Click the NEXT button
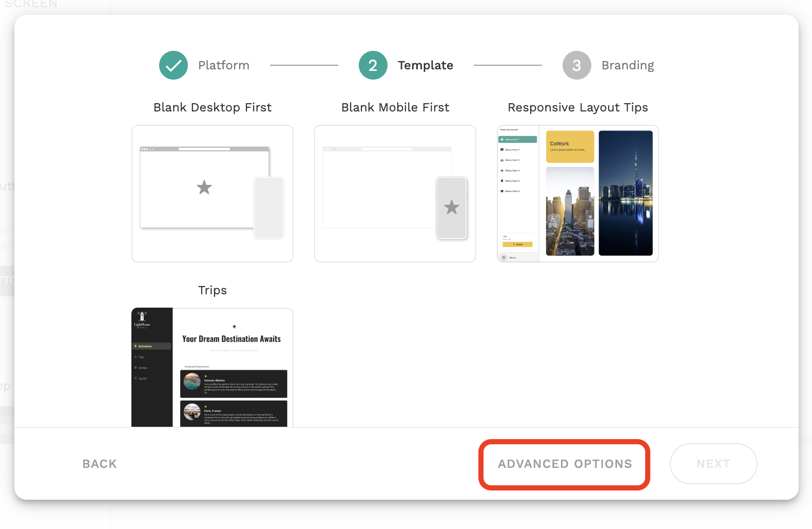This screenshot has width=812, height=529. coord(713,464)
